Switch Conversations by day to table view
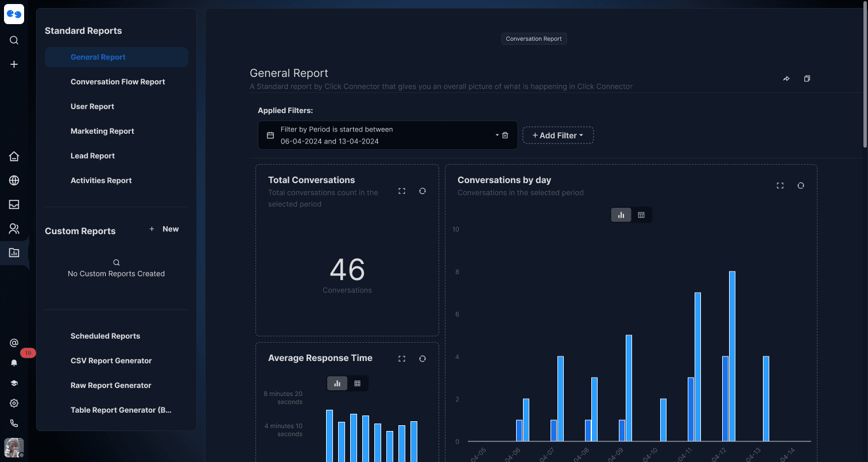Screen dimensions: 868x462 pos(641,215)
